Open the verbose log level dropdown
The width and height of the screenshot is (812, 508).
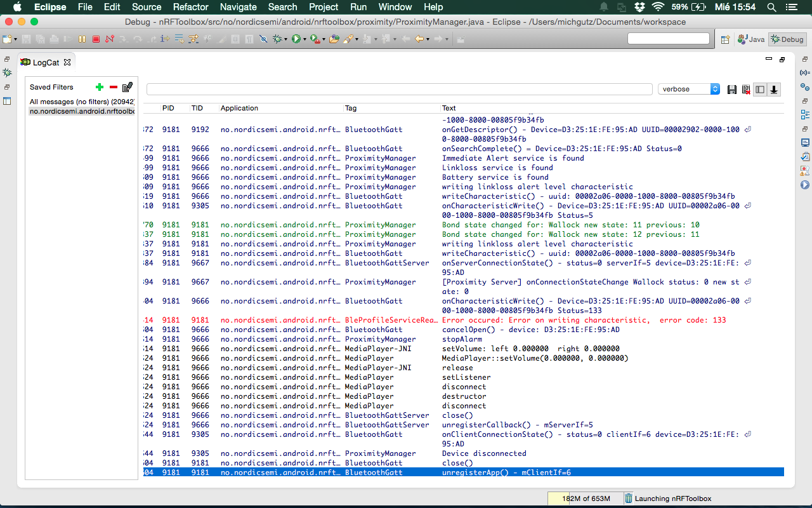point(689,89)
